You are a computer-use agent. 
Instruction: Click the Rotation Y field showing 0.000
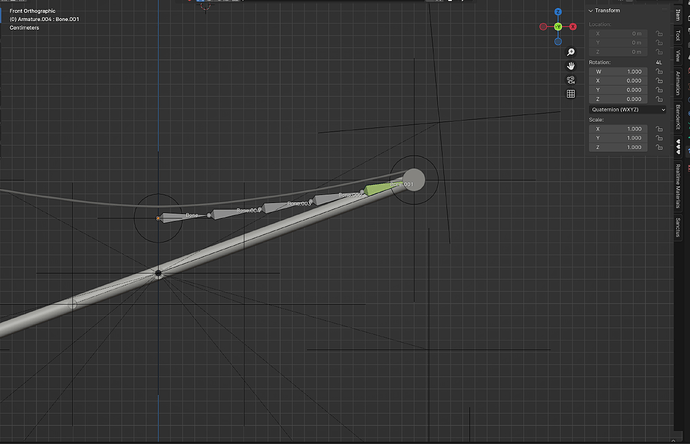pos(618,90)
